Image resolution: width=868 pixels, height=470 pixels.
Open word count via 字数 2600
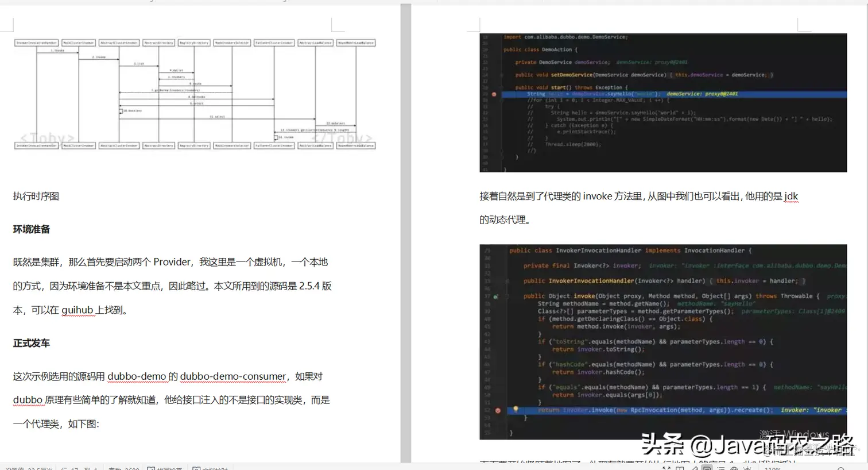[123, 468]
